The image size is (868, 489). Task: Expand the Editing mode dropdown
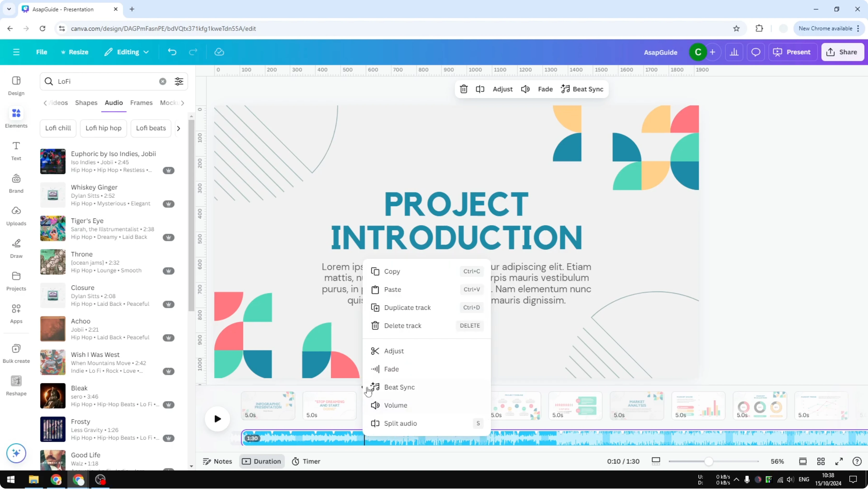[126, 52]
